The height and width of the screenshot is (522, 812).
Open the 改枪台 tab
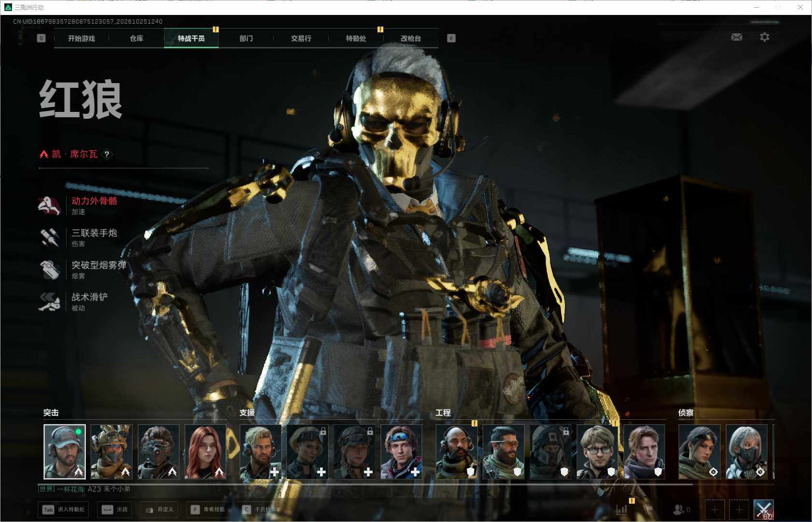pyautogui.click(x=411, y=38)
